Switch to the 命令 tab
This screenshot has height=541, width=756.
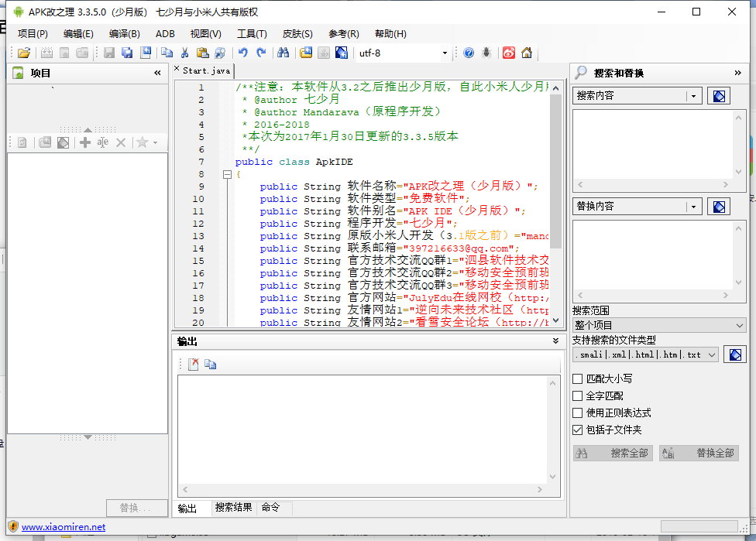(270, 507)
